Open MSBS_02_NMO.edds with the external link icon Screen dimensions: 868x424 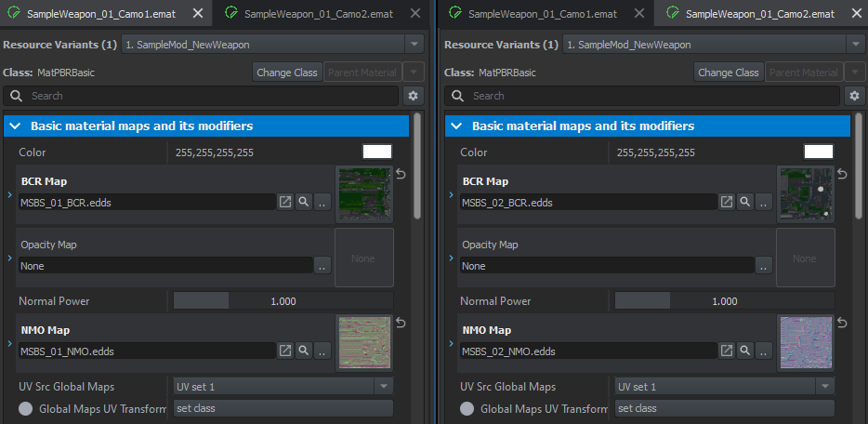pyautogui.click(x=727, y=351)
